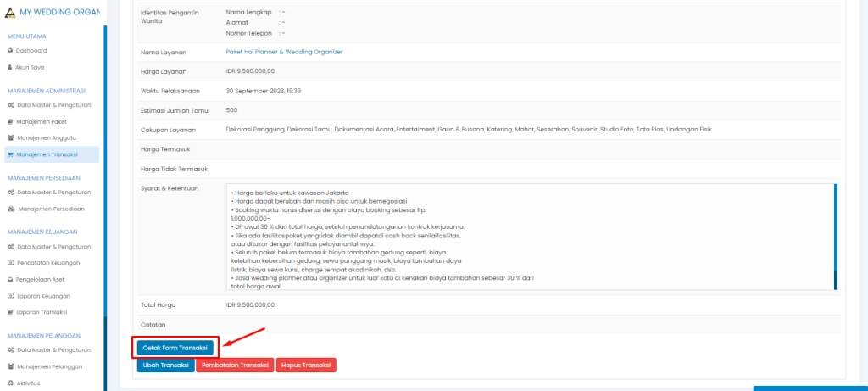Click the red Pembatalan Transaksi button
The height and width of the screenshot is (391, 868).
[236, 366]
